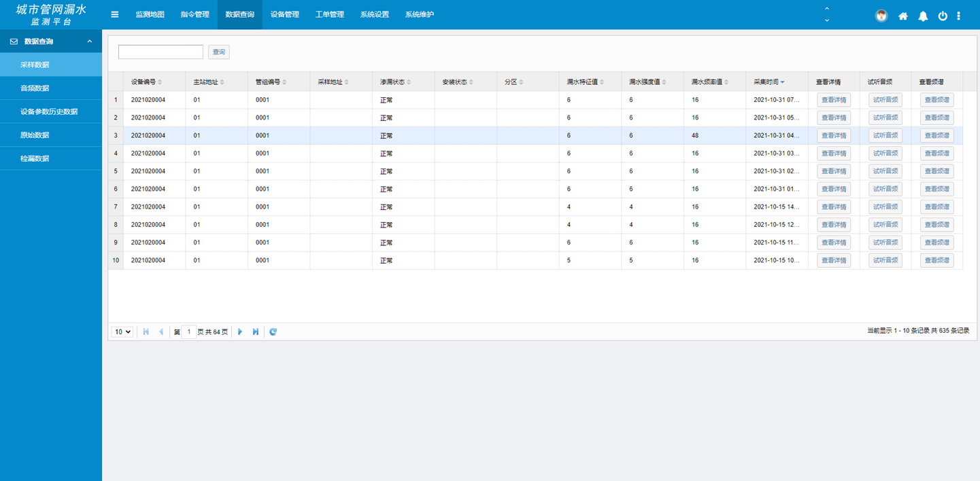Click 查看详情 button in row 1

coord(834,100)
